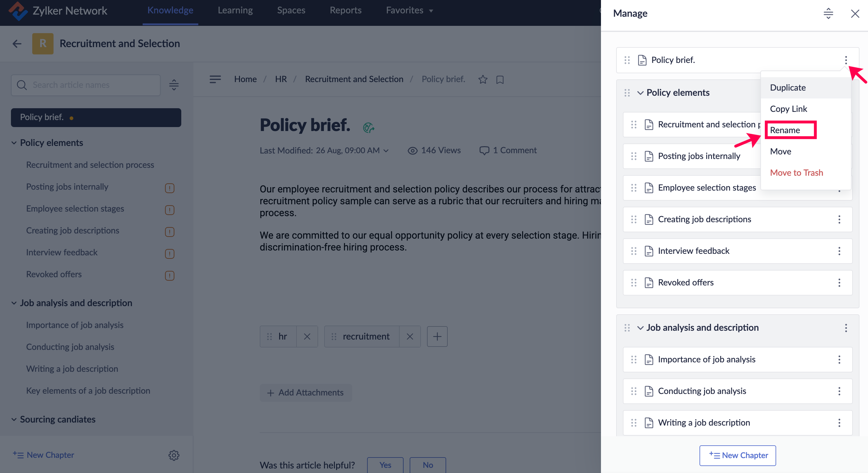Click the collapse-all icon in Manage header

coord(828,13)
